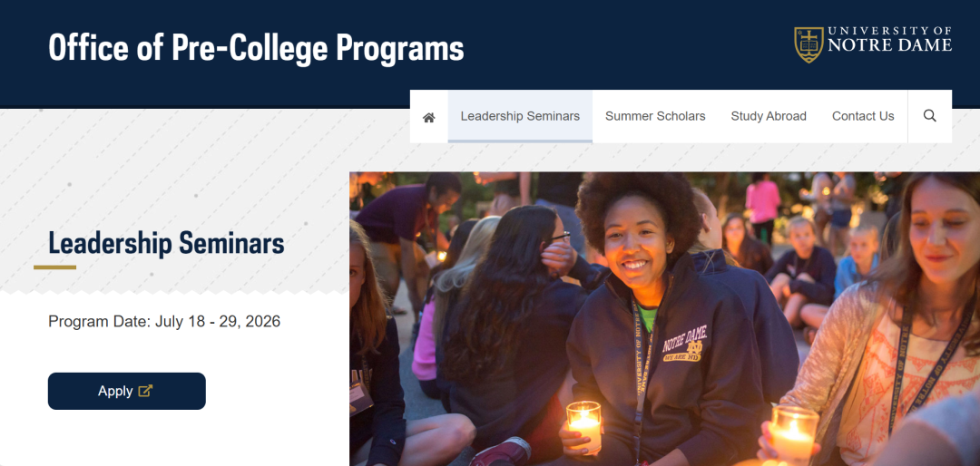Click the Home icon in navigation
This screenshot has width=980, height=466.
pos(429,117)
